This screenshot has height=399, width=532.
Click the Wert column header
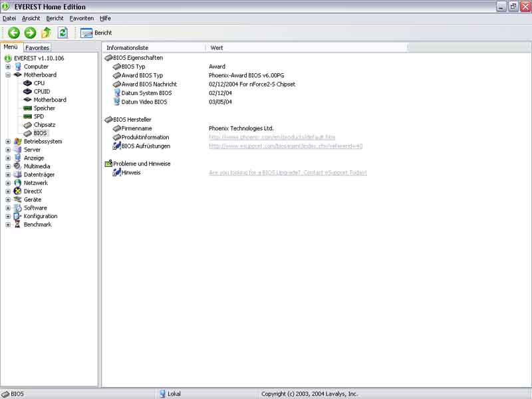[x=307, y=48]
